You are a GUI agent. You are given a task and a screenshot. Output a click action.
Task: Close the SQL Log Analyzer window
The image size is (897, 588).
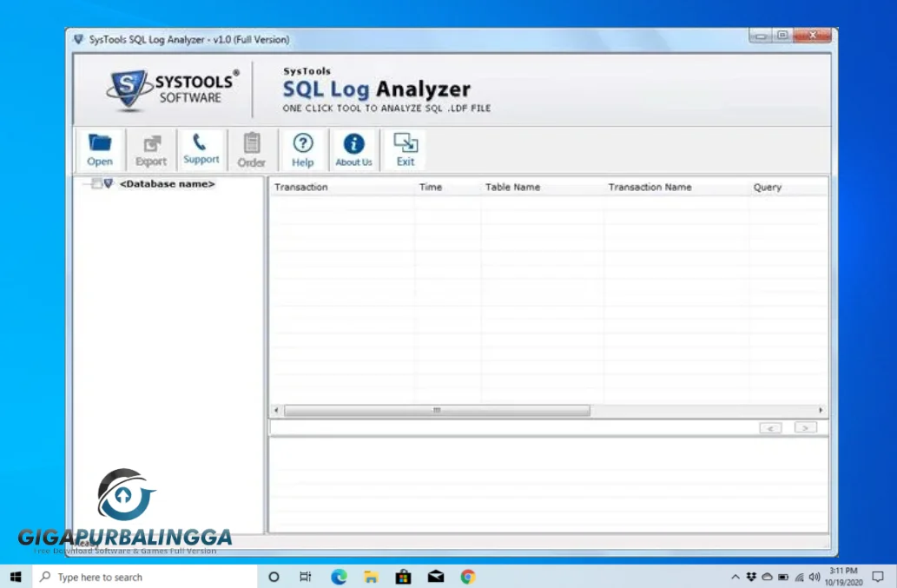tap(812, 36)
